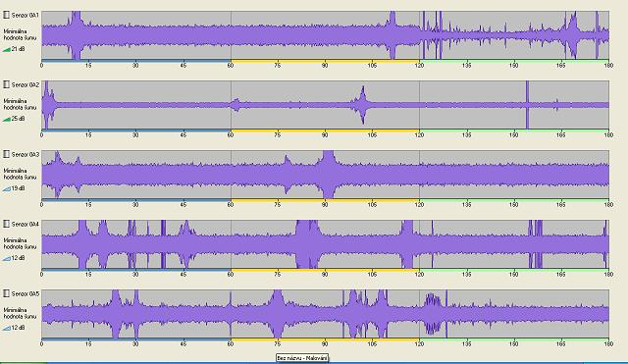
Task: Click the Senzor 0A1 Minimálna hodnota šumu label
Action: click(x=20, y=34)
